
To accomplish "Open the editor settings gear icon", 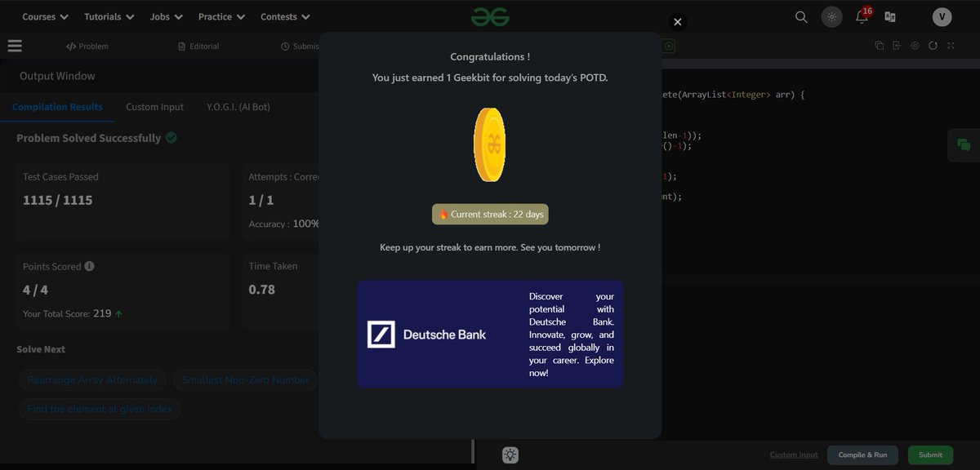I will 915,46.
